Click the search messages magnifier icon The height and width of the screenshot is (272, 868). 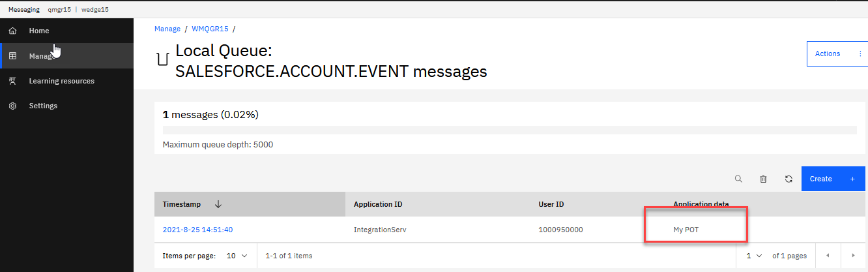pyautogui.click(x=738, y=179)
